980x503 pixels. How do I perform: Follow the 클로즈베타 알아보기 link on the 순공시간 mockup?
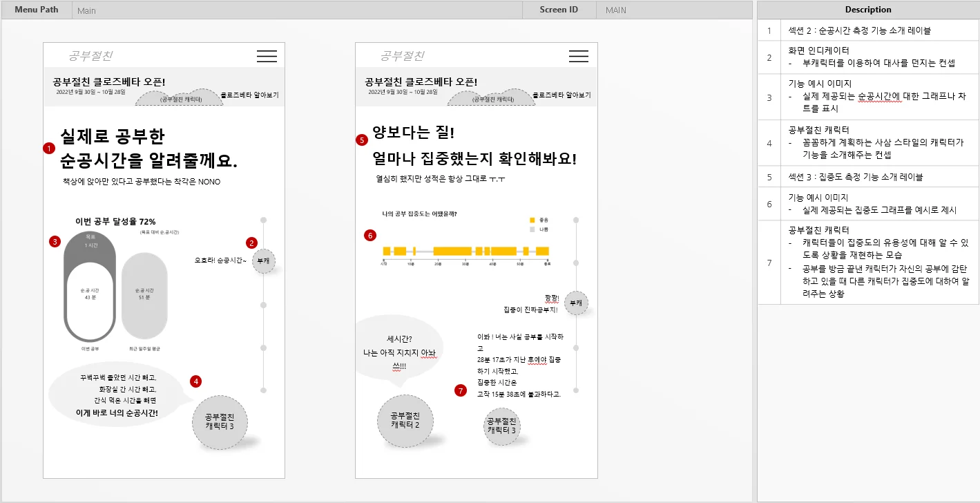tap(250, 95)
